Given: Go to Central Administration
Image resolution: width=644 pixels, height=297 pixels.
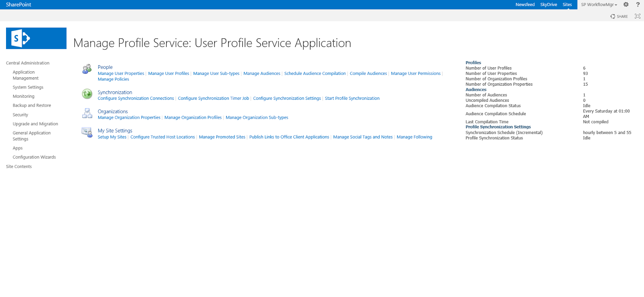Looking at the screenshot, I should click(x=28, y=63).
